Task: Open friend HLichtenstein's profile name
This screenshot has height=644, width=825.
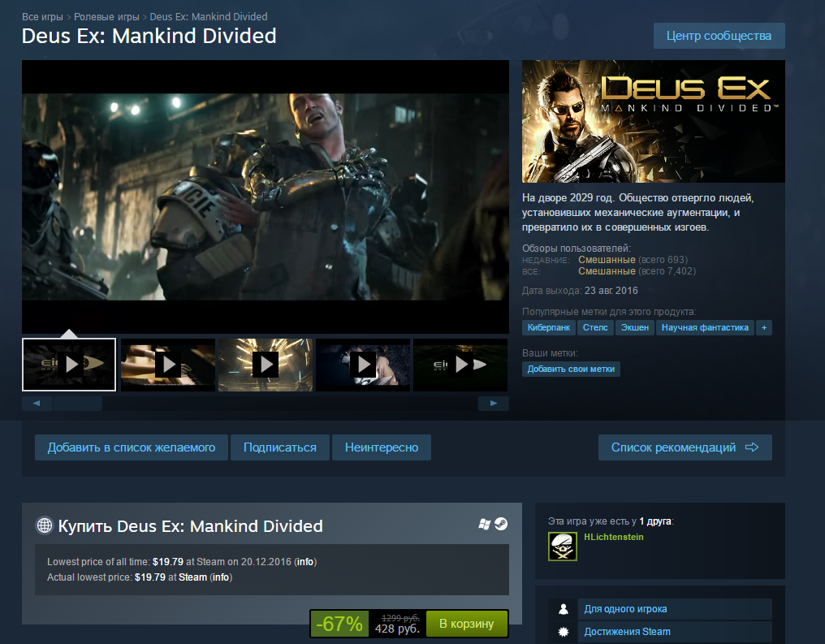Action: tap(614, 537)
